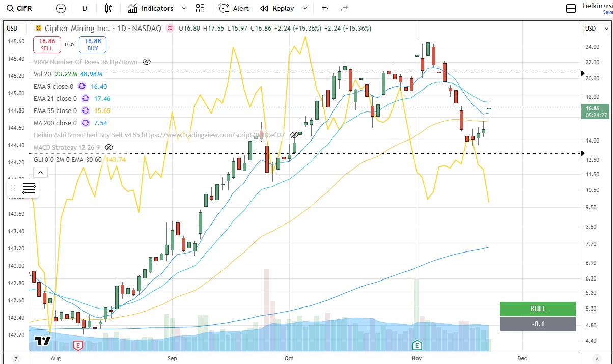Undo the last chart action
The width and height of the screenshot is (613, 364).
[x=325, y=8]
